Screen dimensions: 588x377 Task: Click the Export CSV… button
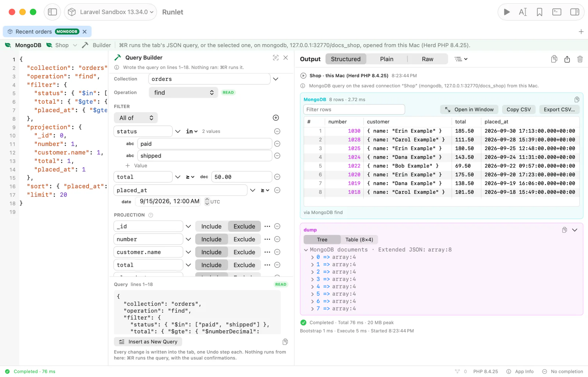(x=559, y=110)
